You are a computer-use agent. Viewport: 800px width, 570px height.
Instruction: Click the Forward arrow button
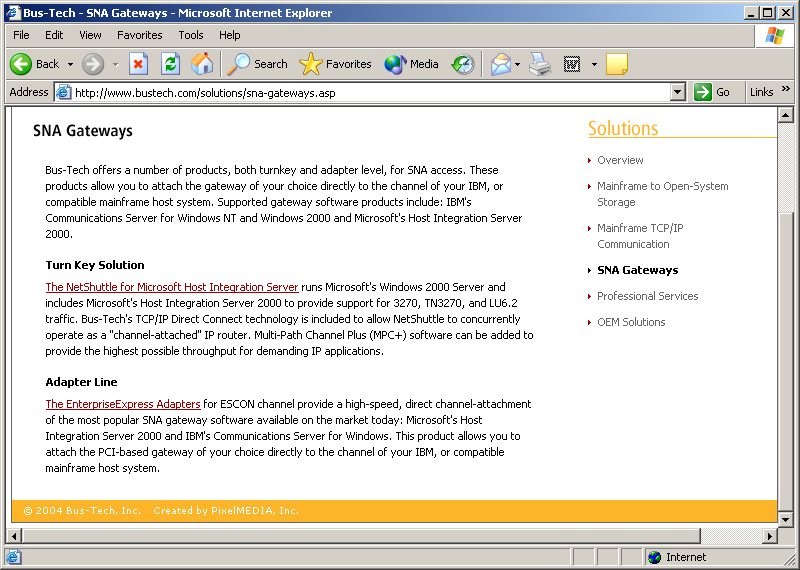click(93, 64)
